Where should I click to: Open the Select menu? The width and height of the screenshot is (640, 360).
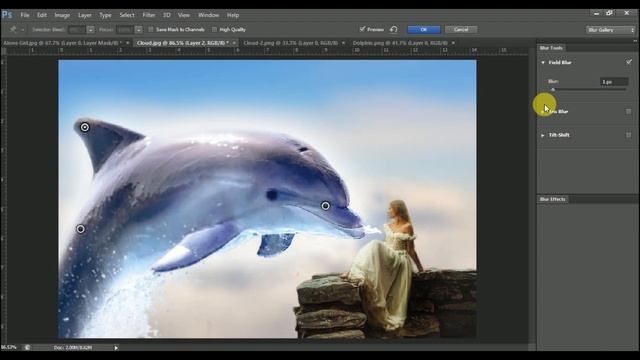[127, 15]
